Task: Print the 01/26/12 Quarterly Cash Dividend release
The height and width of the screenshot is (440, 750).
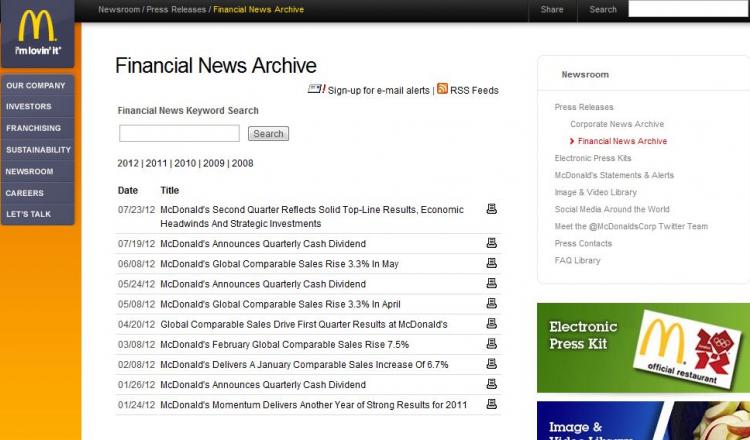Action: tap(491, 384)
